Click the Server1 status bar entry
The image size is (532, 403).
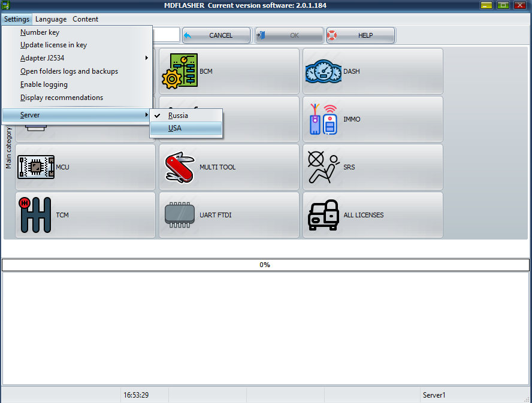tap(434, 395)
